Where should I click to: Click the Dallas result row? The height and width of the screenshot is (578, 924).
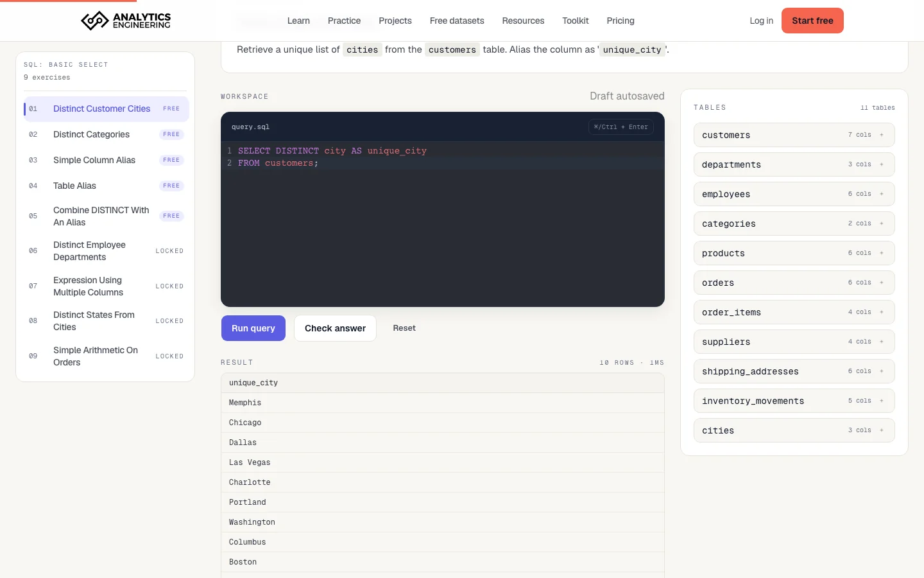coord(443,442)
